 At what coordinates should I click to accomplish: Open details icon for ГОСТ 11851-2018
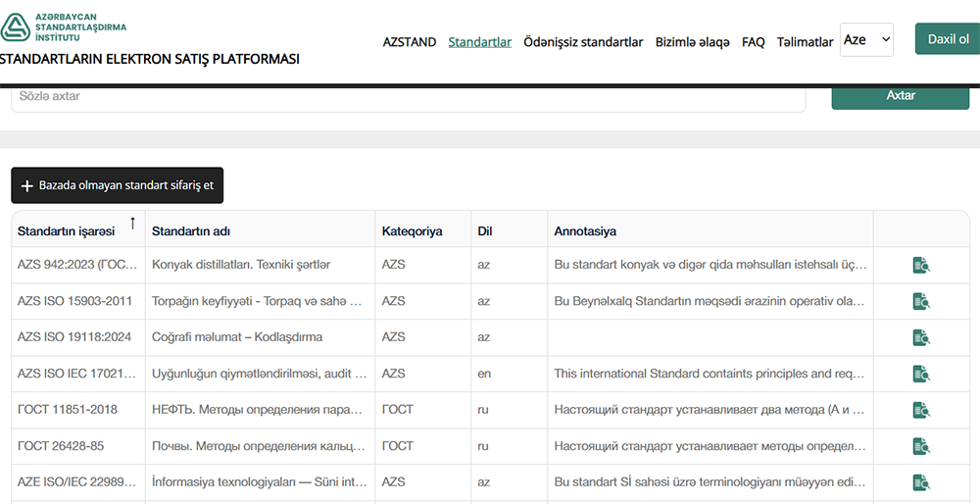point(920,410)
